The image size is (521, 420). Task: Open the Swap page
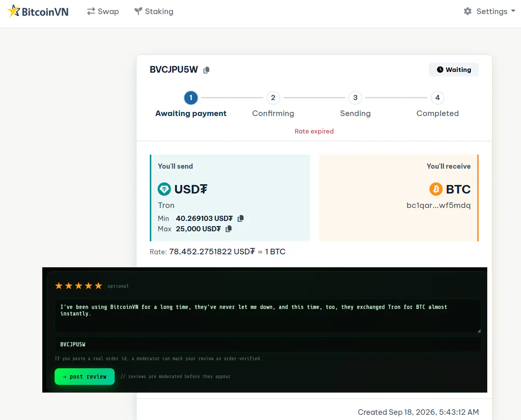click(103, 11)
